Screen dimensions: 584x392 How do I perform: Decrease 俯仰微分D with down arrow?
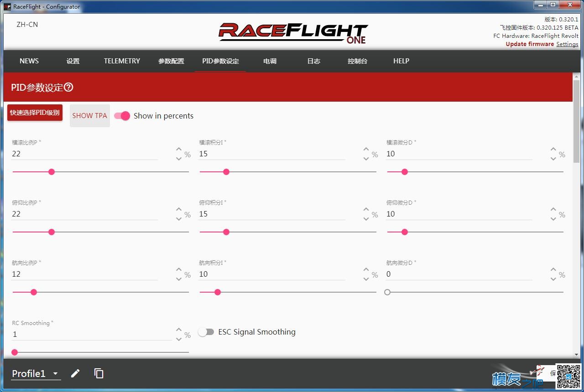click(x=553, y=218)
